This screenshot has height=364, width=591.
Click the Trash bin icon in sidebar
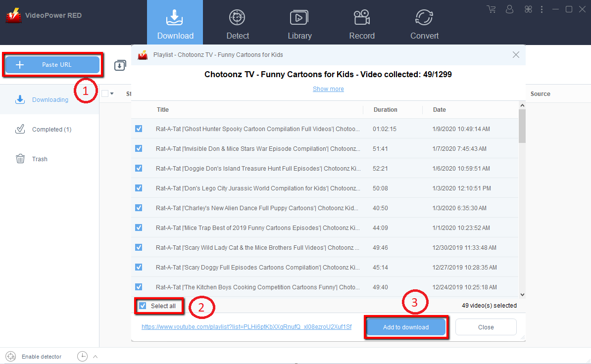point(20,159)
